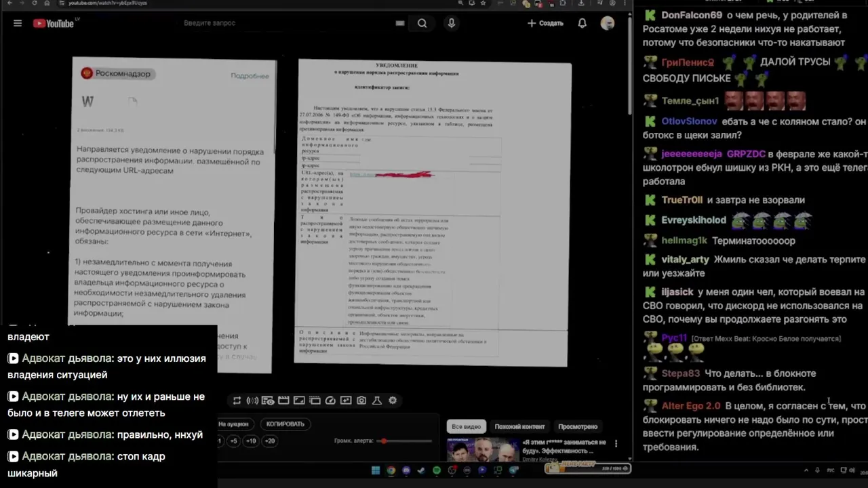The image size is (868, 488).
Task: Click chat username "Alter Ego 2.0"
Action: coord(691,406)
